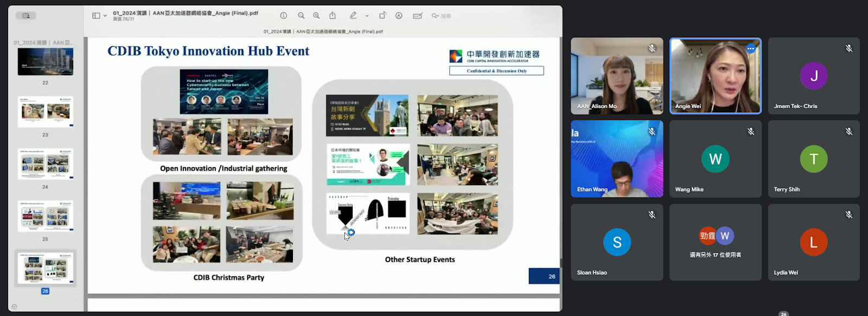Select the highlight pen tool
This screenshot has height=316, width=868.
pyautogui.click(x=353, y=16)
